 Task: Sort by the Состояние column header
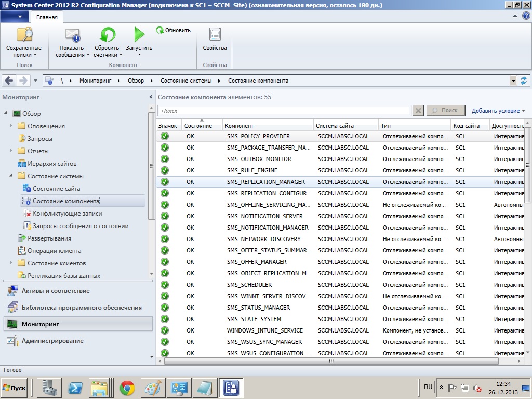tap(202, 125)
